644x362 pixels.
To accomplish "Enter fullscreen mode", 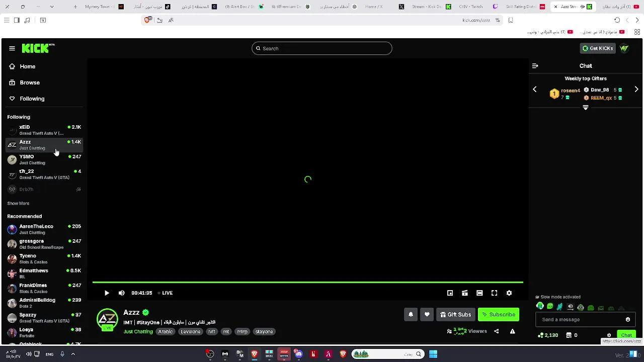I will click(494, 293).
